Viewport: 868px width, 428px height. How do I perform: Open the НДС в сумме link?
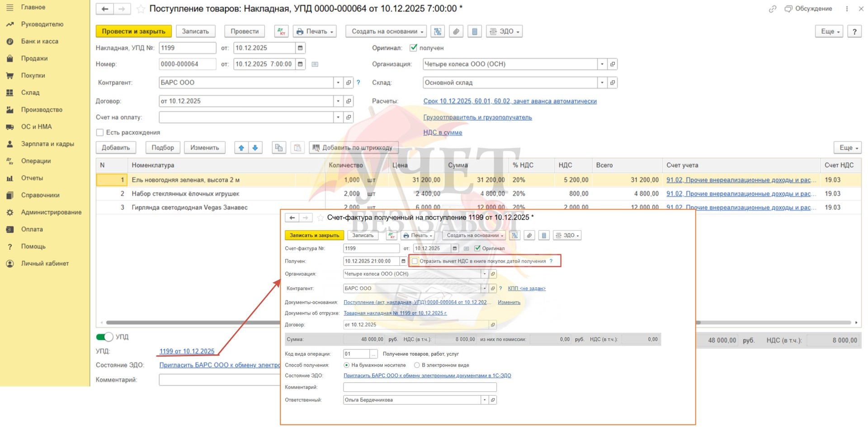pos(442,132)
